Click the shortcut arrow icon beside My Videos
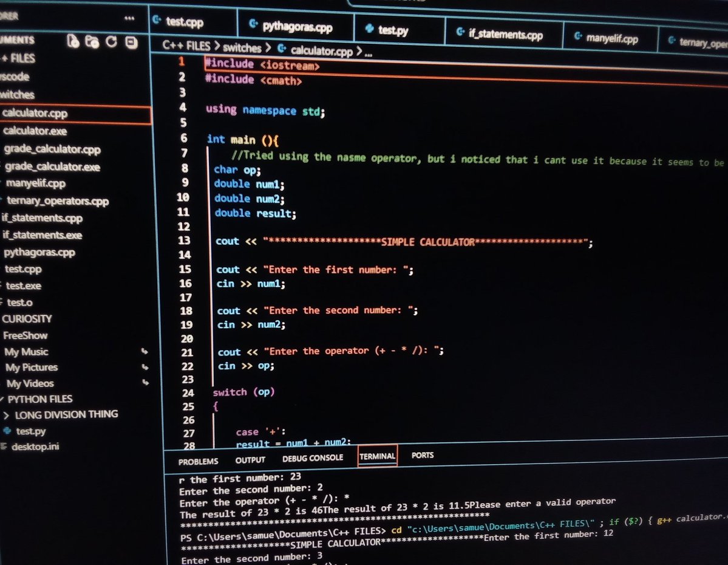Screen dimensions: 728x565 [146, 382]
